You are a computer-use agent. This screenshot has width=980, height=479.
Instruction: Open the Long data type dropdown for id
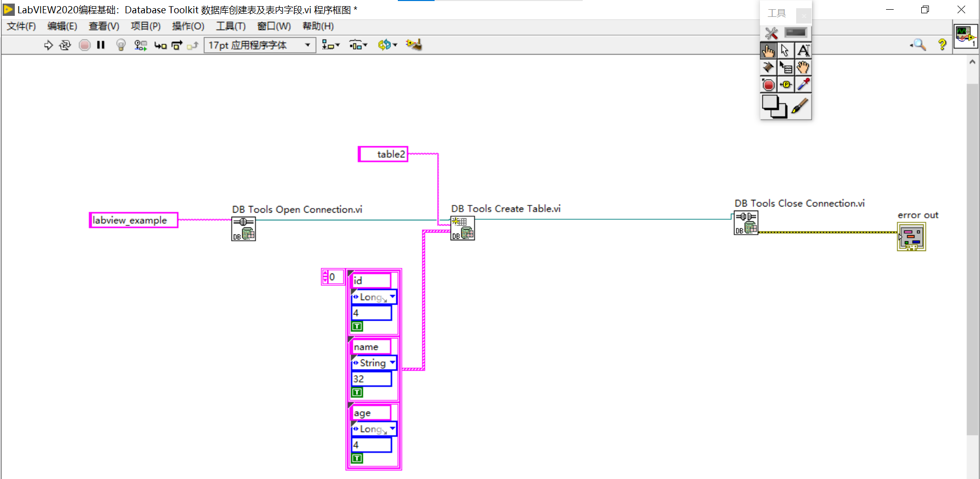(x=392, y=296)
